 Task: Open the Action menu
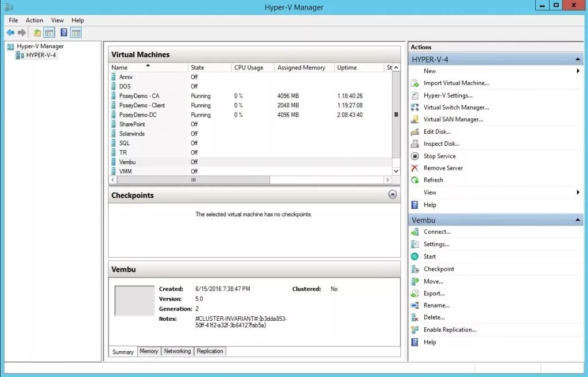point(34,20)
